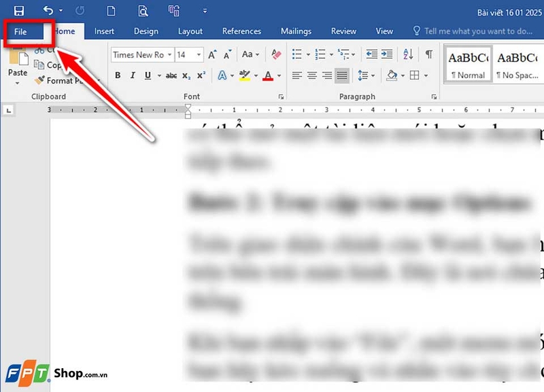Switch to the Review tab

point(343,31)
